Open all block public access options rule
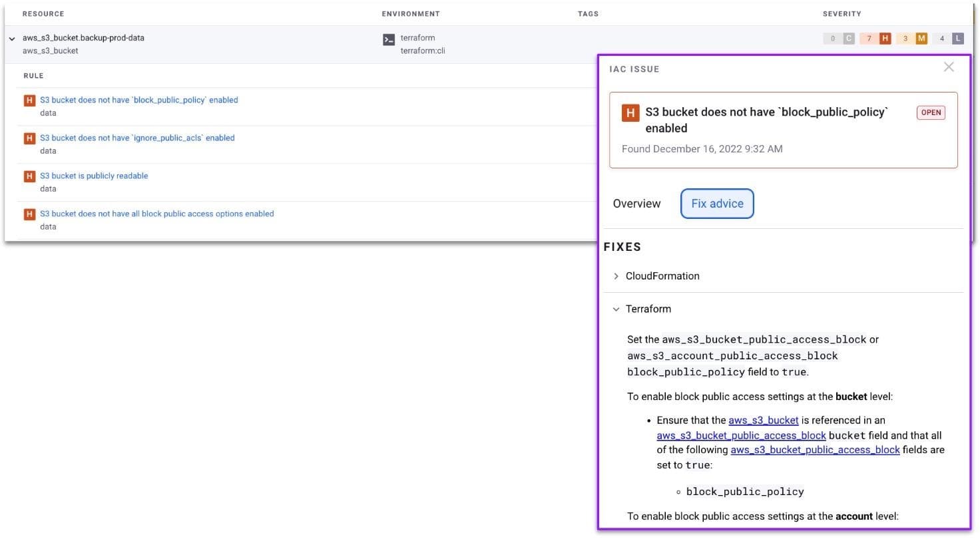The height and width of the screenshot is (539, 980). [156, 214]
